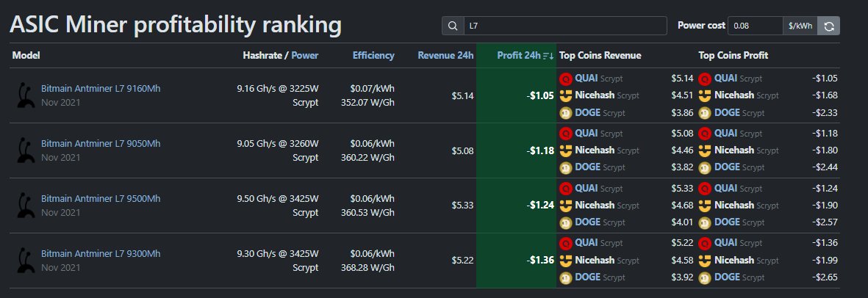Click the DOGE revenue coin icon in the L7 9160Mh row

point(565,113)
